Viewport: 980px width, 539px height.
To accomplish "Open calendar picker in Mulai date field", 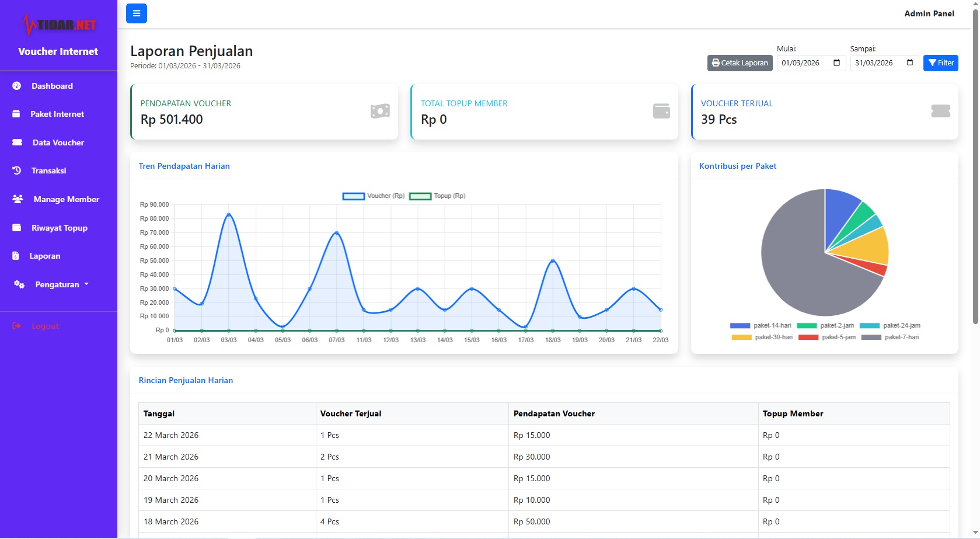I will pos(836,63).
